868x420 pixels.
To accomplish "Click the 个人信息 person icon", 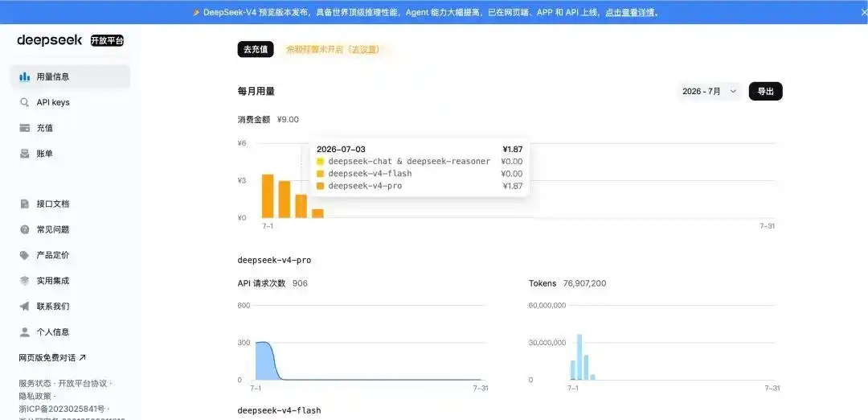I will [x=24, y=332].
